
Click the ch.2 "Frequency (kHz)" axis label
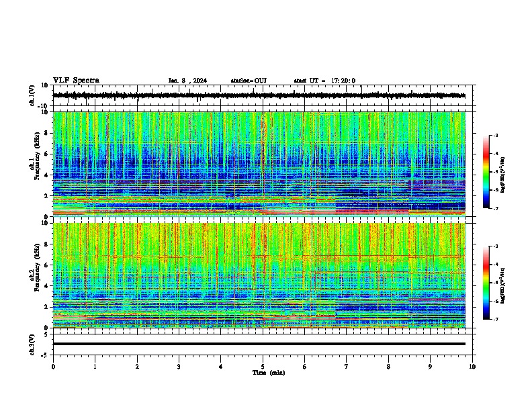(x=37, y=267)
